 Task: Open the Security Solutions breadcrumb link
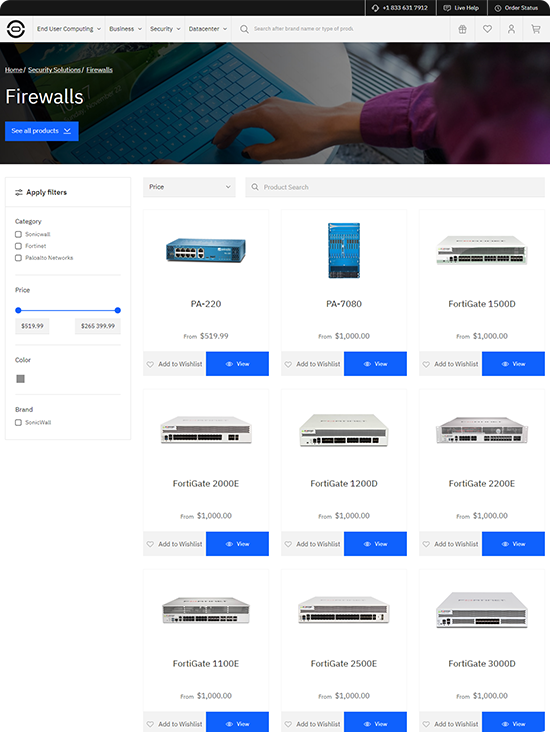54,70
